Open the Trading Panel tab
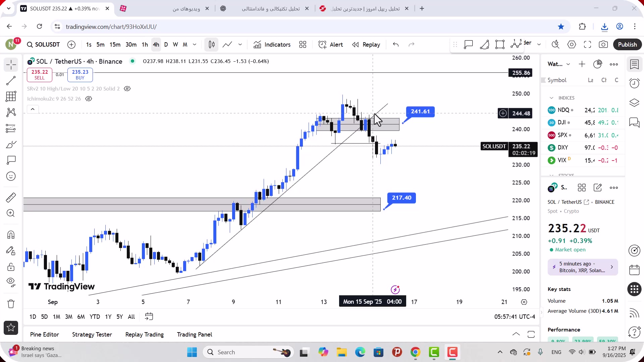This screenshot has height=362, width=644. (x=195, y=335)
